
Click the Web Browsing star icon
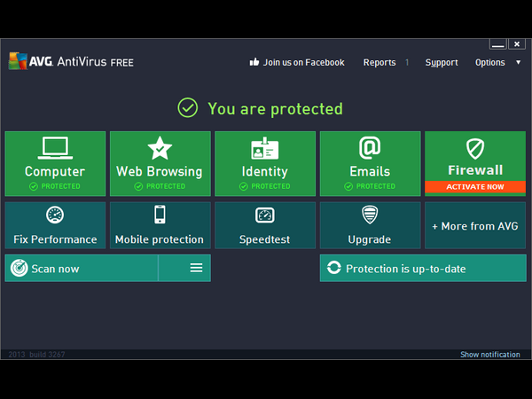pyautogui.click(x=160, y=148)
